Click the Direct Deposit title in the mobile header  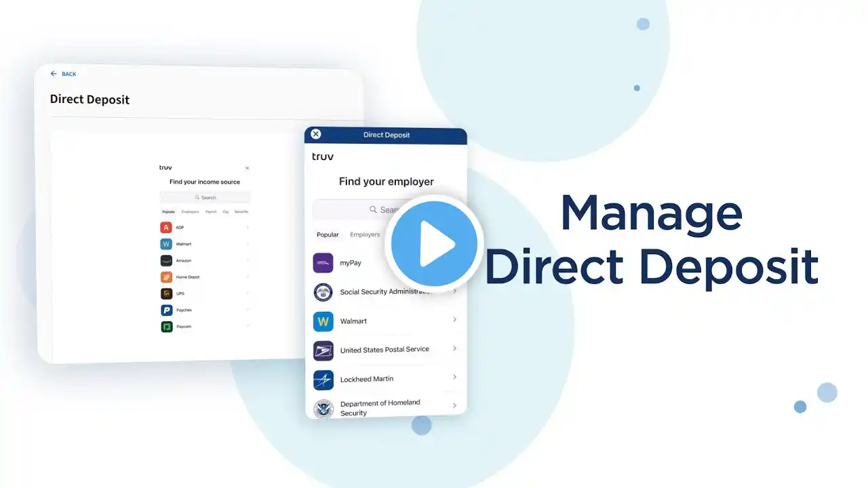[387, 135]
